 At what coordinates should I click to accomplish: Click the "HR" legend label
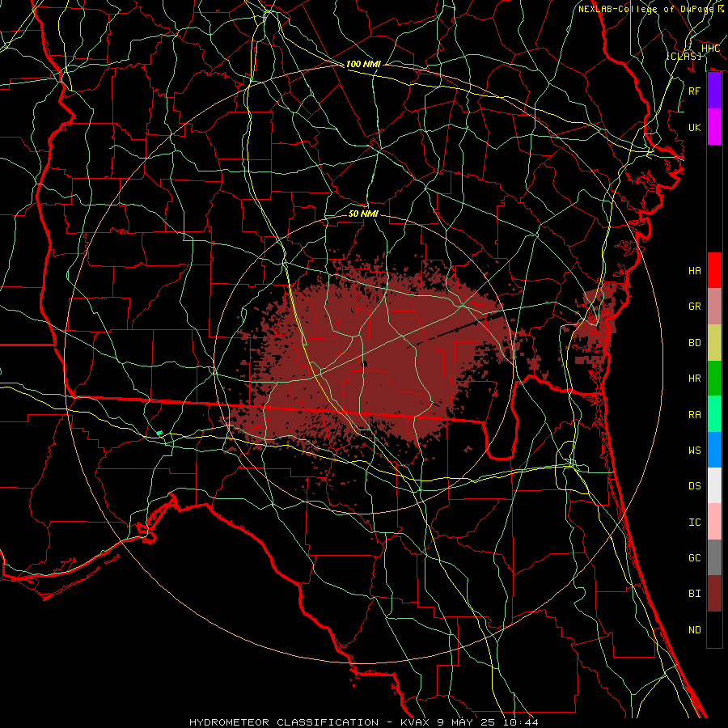click(x=695, y=378)
